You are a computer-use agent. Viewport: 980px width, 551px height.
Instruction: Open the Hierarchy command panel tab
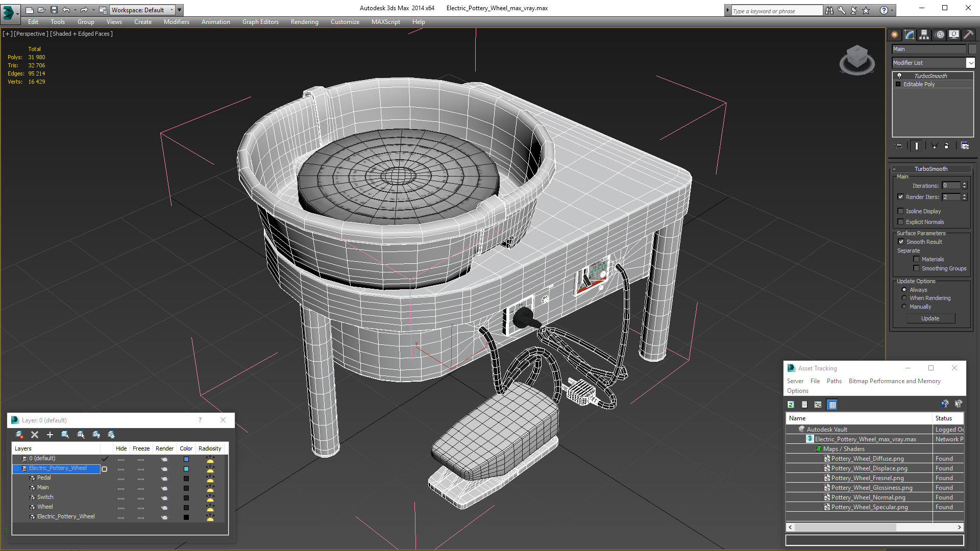click(924, 35)
